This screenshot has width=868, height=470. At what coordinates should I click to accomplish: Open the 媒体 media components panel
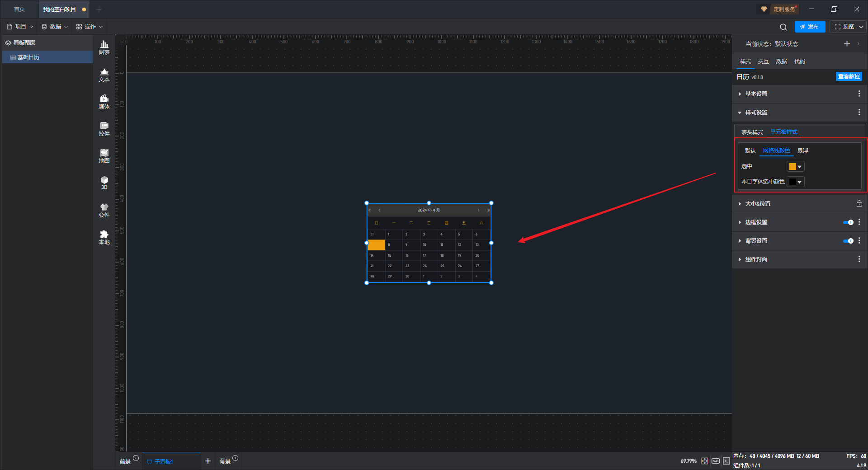click(x=104, y=102)
